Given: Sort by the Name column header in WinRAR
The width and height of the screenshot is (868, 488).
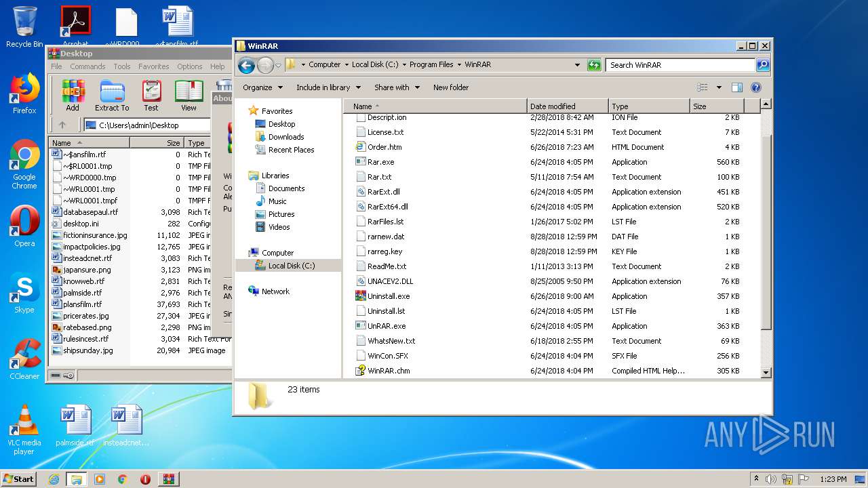Looking at the screenshot, I should tap(89, 143).
